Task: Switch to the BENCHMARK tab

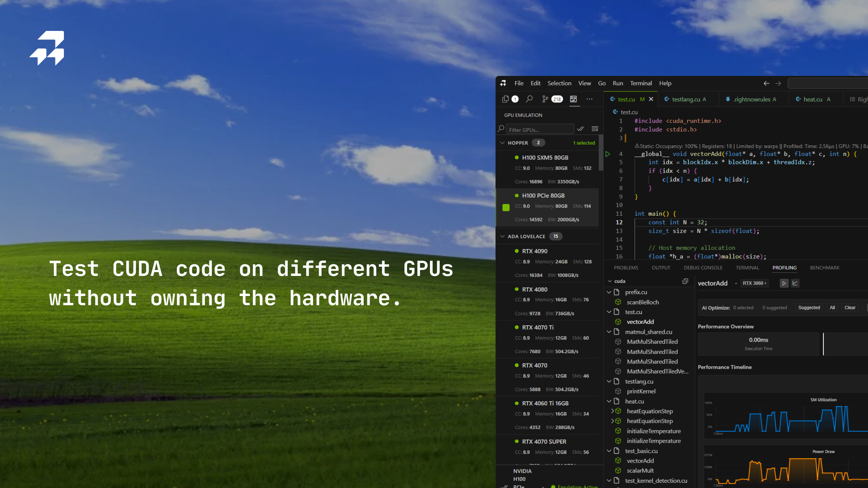Action: tap(824, 267)
